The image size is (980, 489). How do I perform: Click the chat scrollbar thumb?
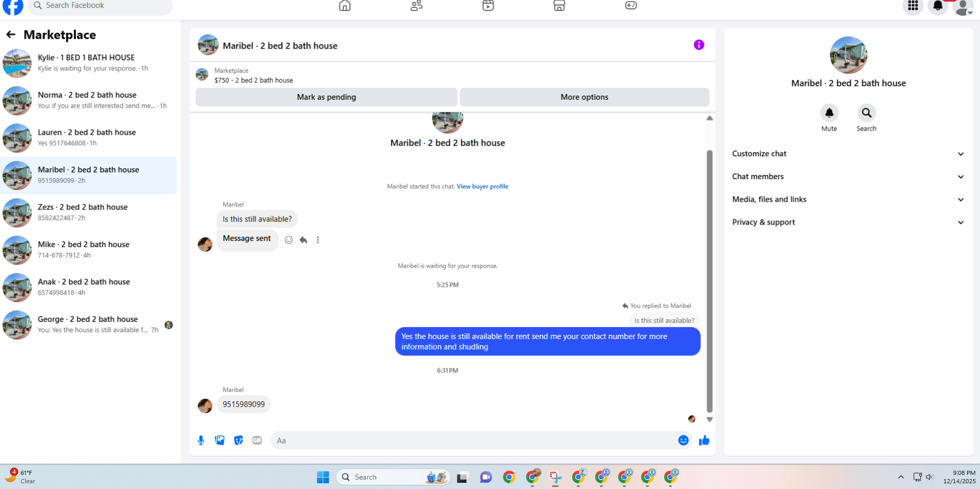coord(710,281)
